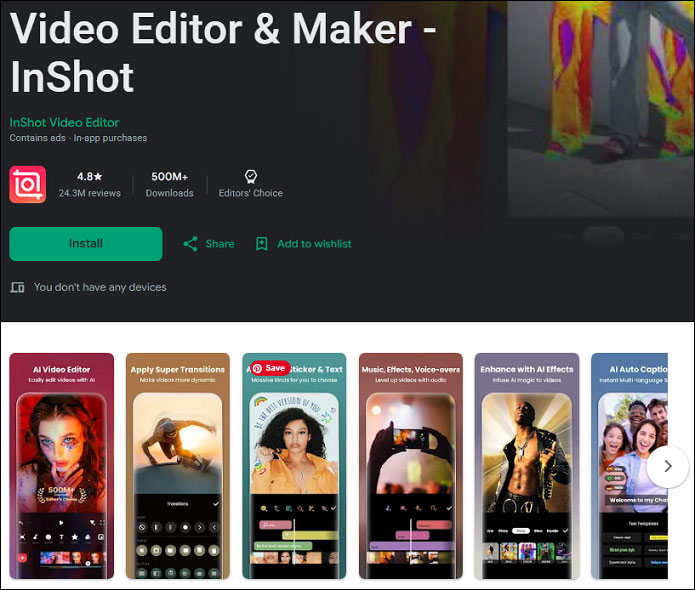
Task: Click the Video Editor & Maker - InShot title
Action: (x=223, y=52)
